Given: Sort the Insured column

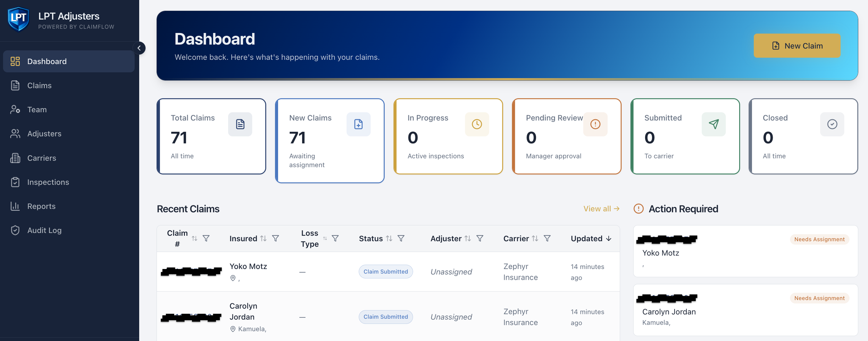Looking at the screenshot, I should coord(264,238).
